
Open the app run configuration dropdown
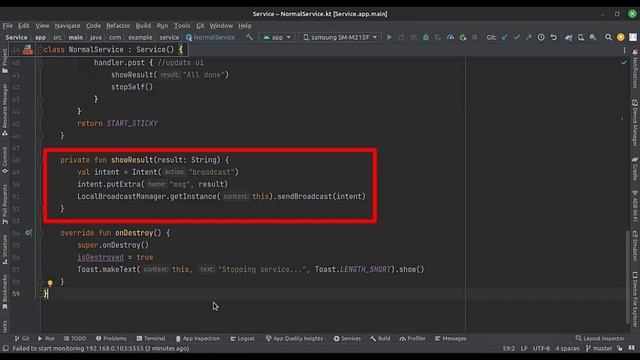pyautogui.click(x=277, y=37)
